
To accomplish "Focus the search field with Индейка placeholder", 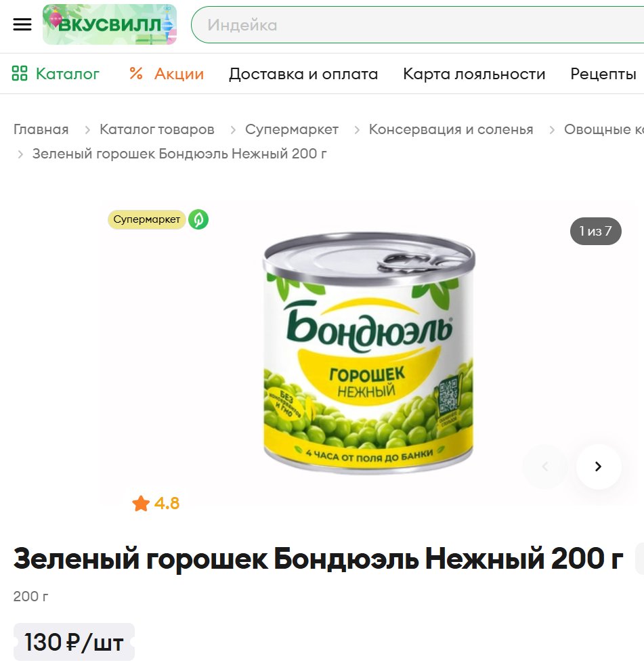I will tap(418, 25).
